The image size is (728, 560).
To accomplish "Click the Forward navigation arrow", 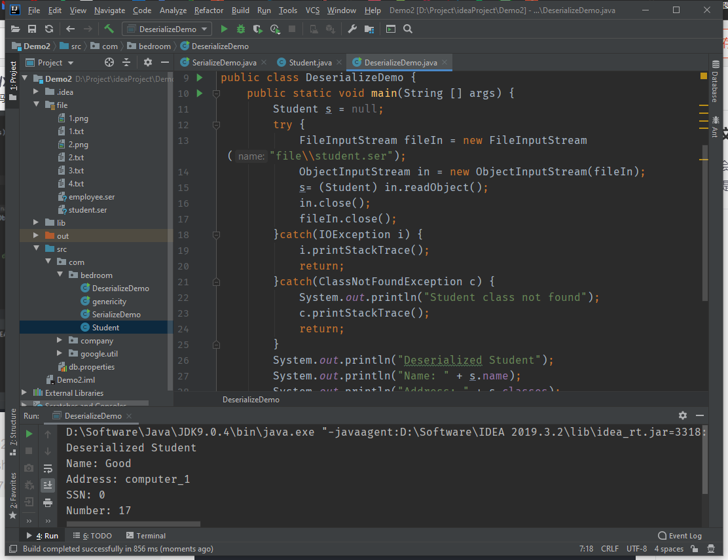I will point(88,29).
